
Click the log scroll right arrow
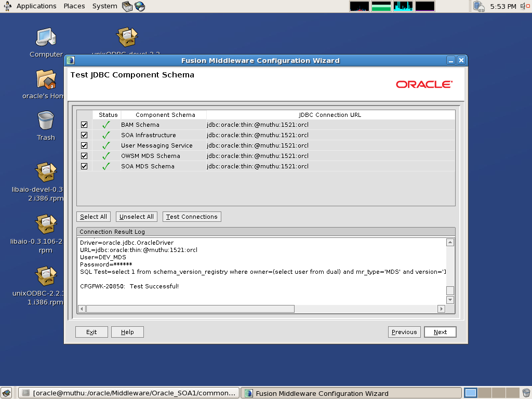pyautogui.click(x=441, y=309)
